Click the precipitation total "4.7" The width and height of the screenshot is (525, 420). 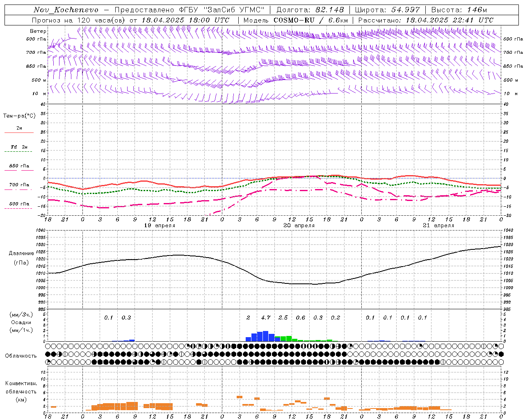point(266,317)
